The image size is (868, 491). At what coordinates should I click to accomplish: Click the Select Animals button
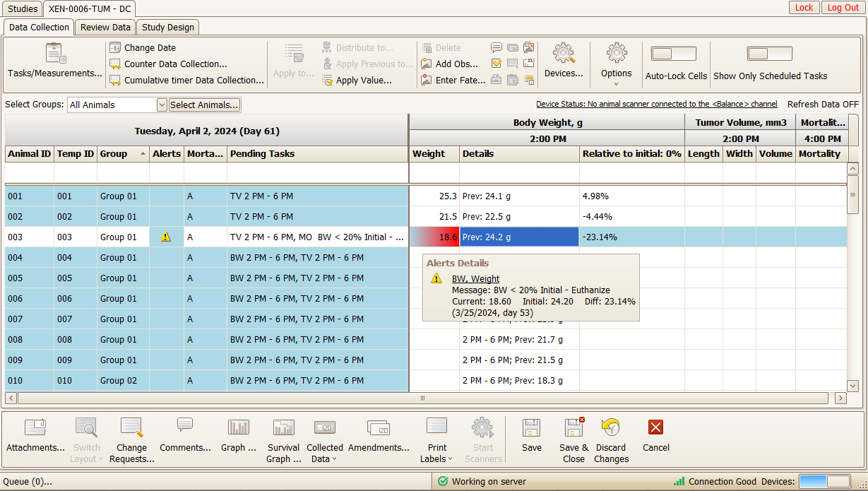(x=205, y=105)
